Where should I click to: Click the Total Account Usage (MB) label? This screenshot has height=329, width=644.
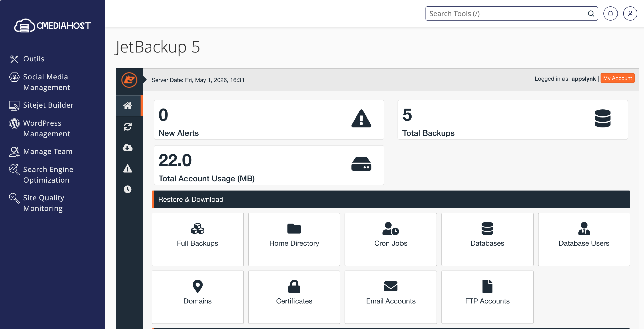coord(207,179)
